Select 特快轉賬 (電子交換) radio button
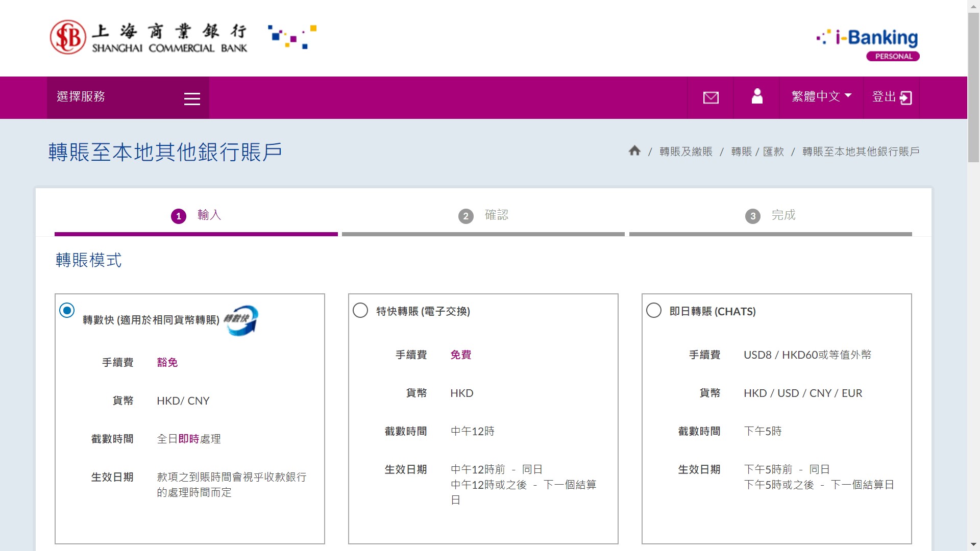 tap(360, 310)
